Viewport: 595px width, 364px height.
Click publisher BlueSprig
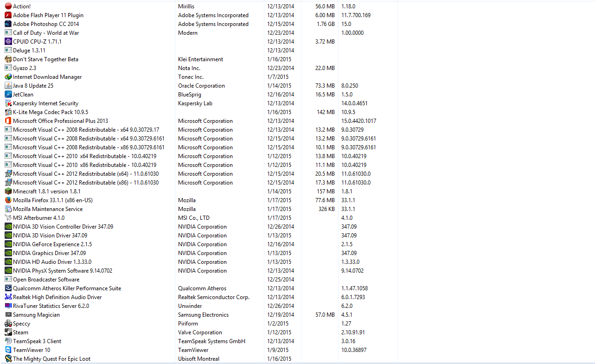[x=190, y=95]
